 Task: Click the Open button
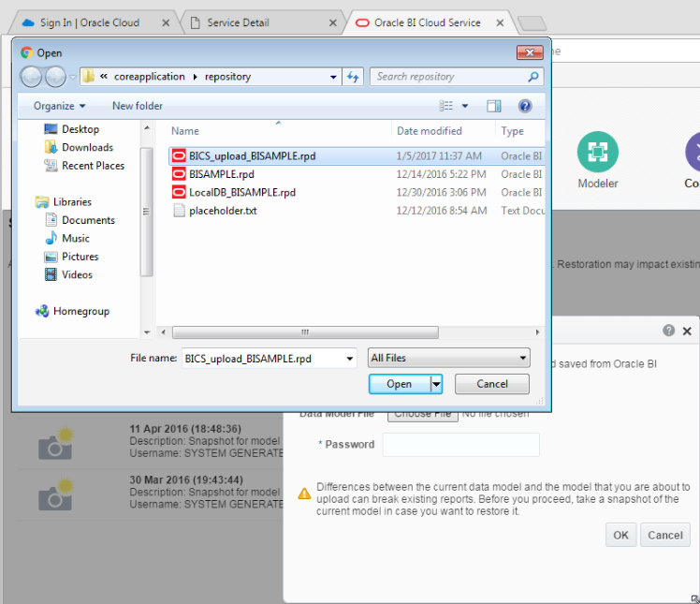400,384
